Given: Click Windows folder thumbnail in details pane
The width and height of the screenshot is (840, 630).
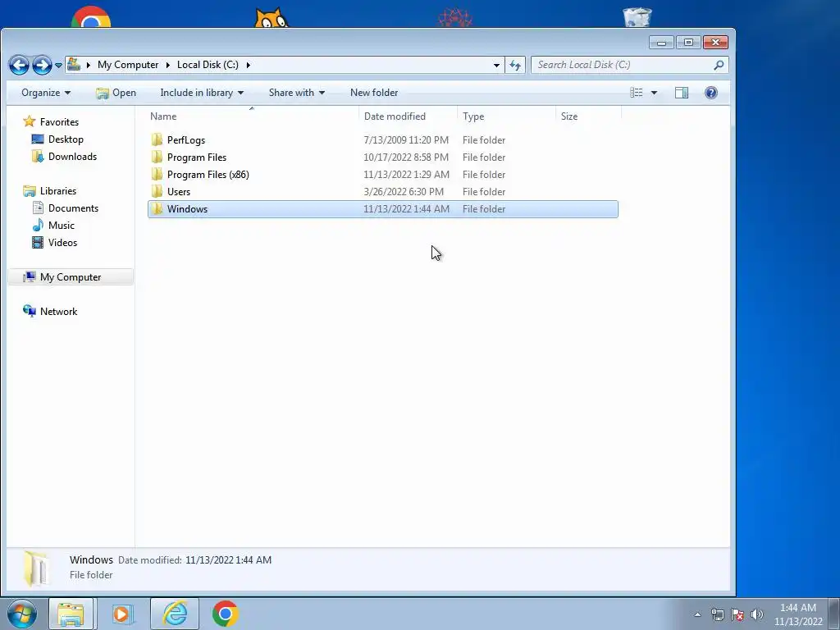Looking at the screenshot, I should click(x=36, y=568).
